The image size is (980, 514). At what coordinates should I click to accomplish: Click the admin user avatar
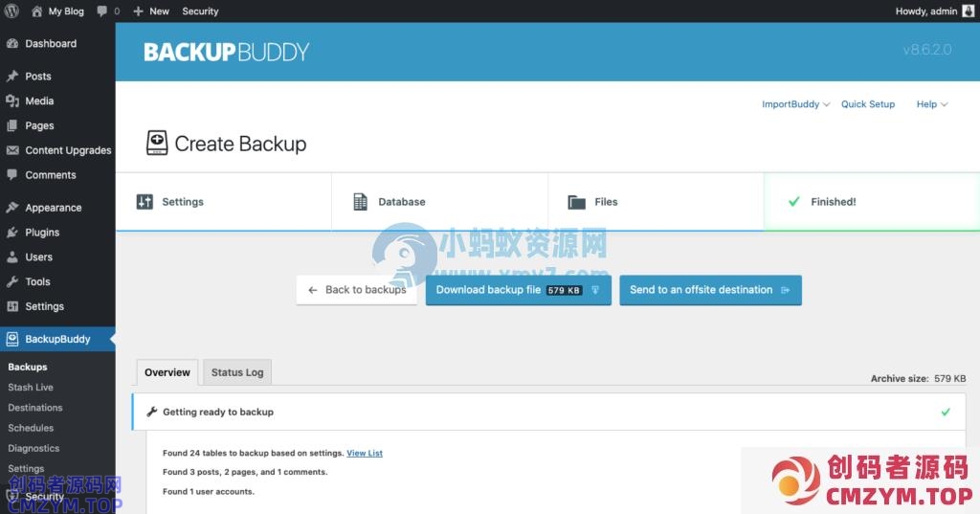click(968, 11)
